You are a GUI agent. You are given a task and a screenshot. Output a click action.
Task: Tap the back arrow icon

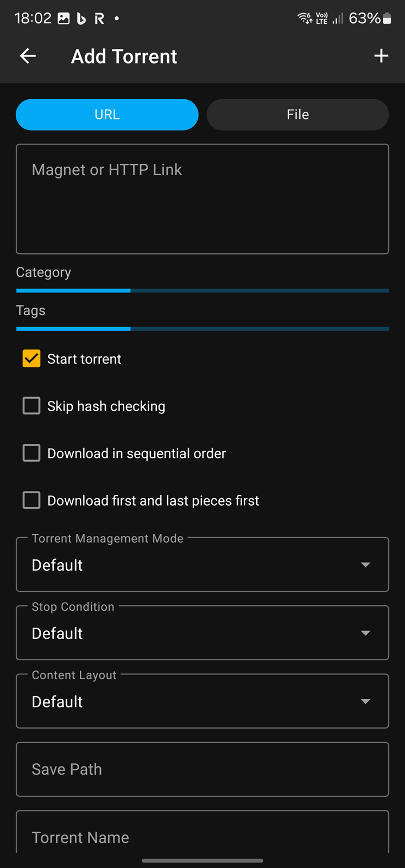pyautogui.click(x=28, y=56)
